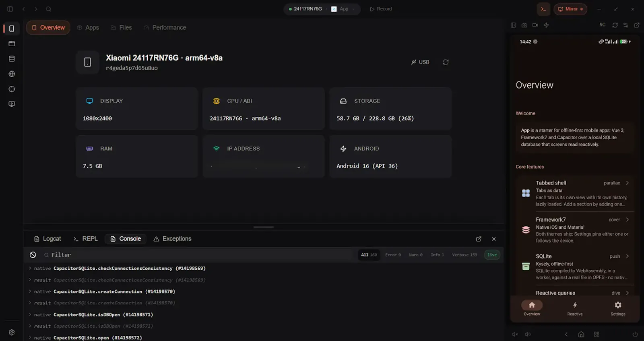Open the Exceptions tab
This screenshot has width=644, height=341.
pyautogui.click(x=173, y=239)
